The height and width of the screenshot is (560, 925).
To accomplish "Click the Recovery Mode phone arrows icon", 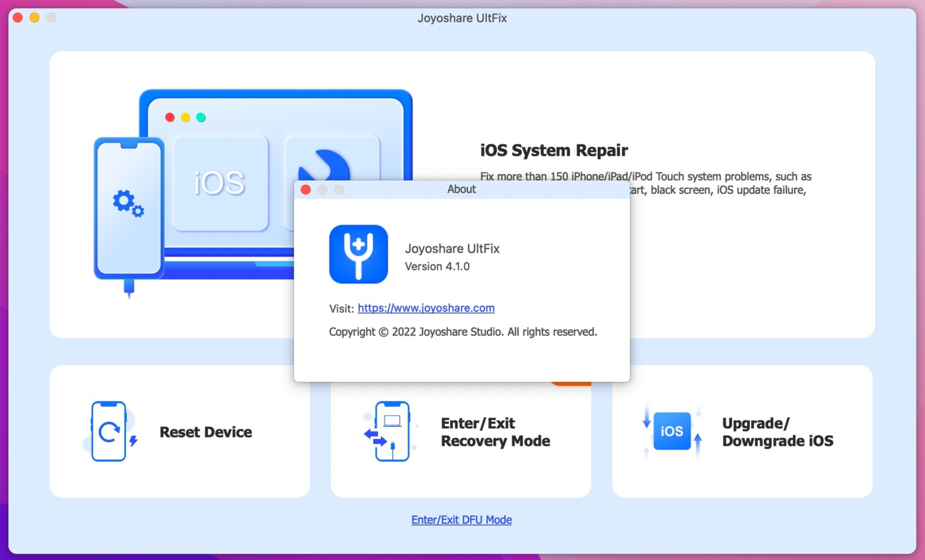I will point(391,431).
